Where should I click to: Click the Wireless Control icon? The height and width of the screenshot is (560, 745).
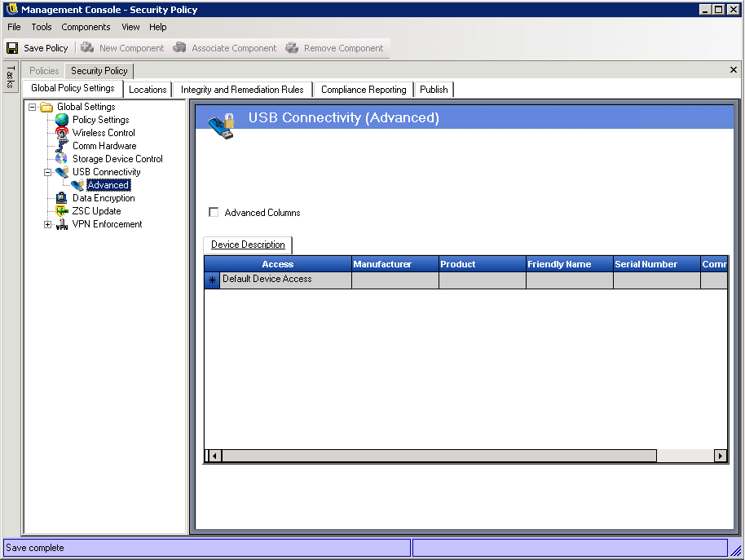[x=62, y=133]
